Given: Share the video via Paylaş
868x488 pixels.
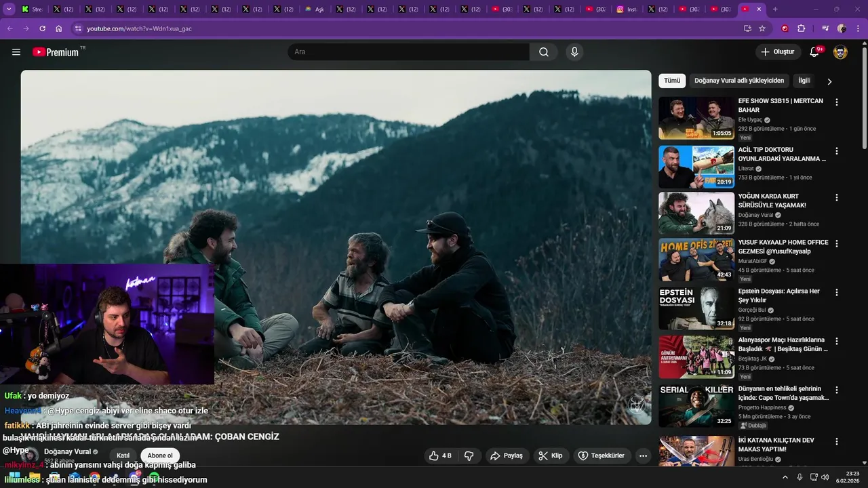Looking at the screenshot, I should pyautogui.click(x=507, y=456).
